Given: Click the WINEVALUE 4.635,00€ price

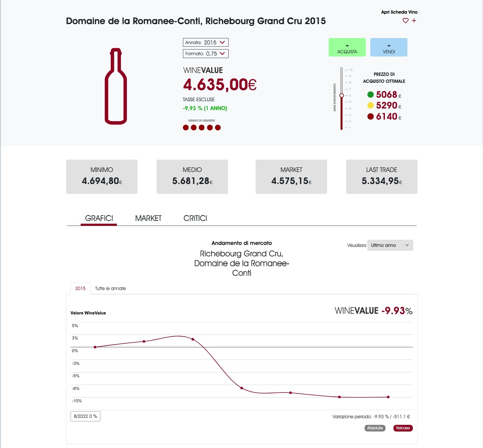Looking at the screenshot, I should [220, 85].
